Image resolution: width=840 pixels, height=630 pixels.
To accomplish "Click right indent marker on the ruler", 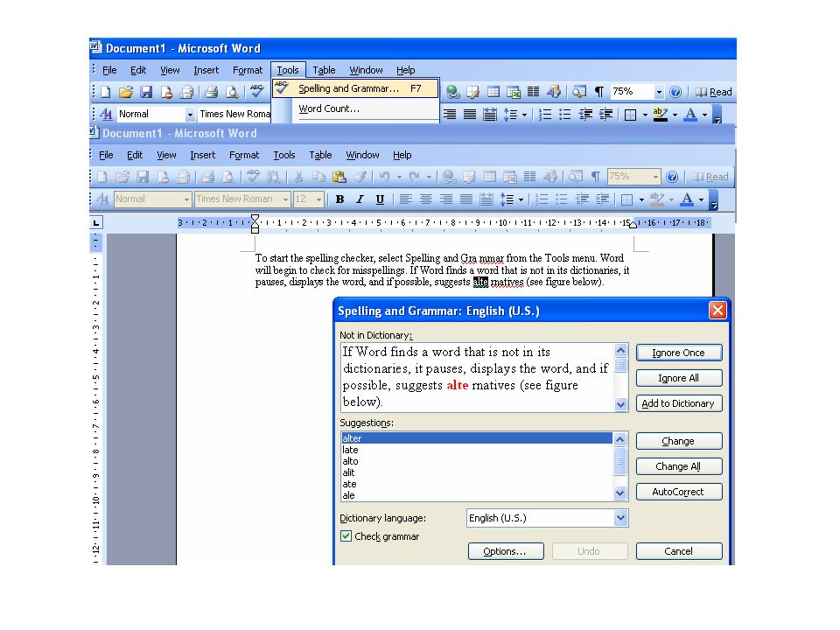I will (633, 225).
